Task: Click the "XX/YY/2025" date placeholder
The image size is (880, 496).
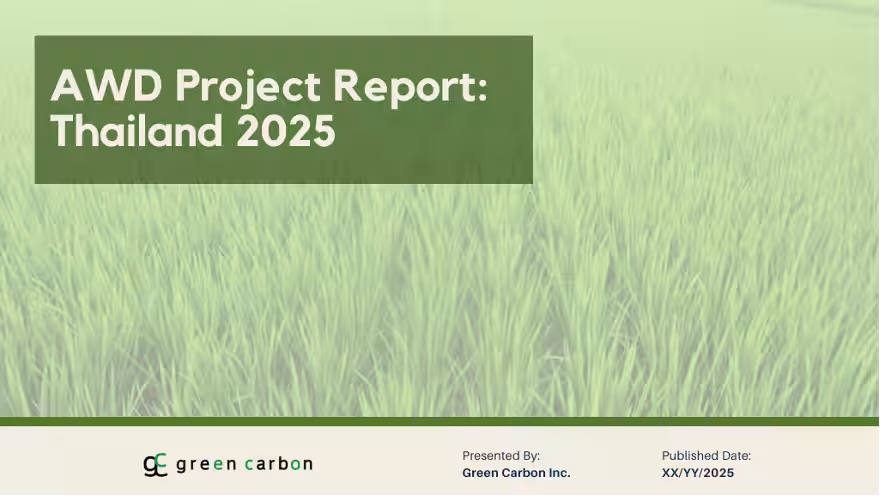Action: (x=698, y=473)
